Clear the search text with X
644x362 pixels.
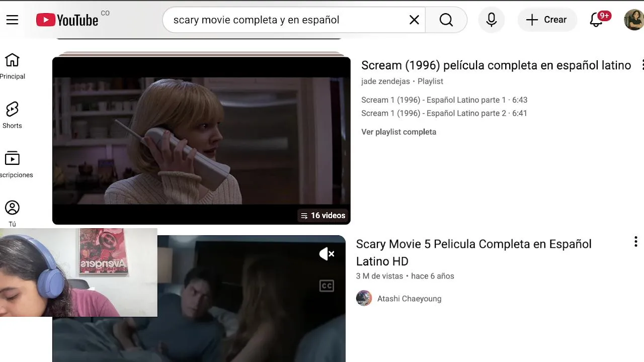pos(414,20)
